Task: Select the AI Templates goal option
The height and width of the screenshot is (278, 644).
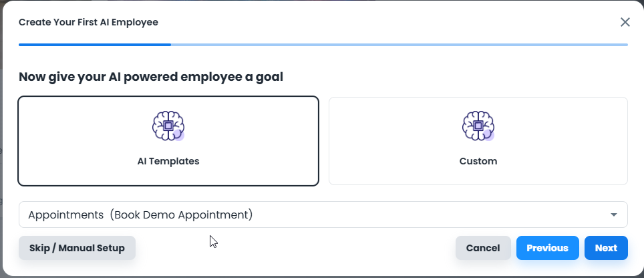Action: pos(168,141)
